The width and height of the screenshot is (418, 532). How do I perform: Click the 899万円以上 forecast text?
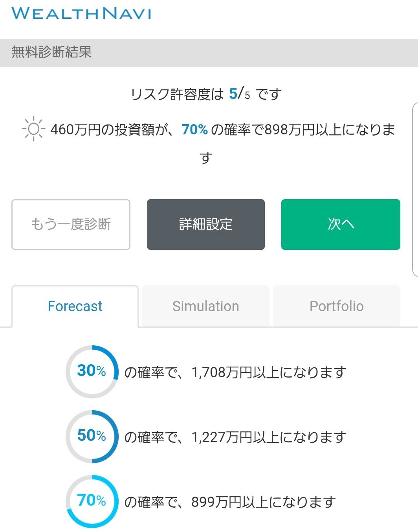(229, 501)
